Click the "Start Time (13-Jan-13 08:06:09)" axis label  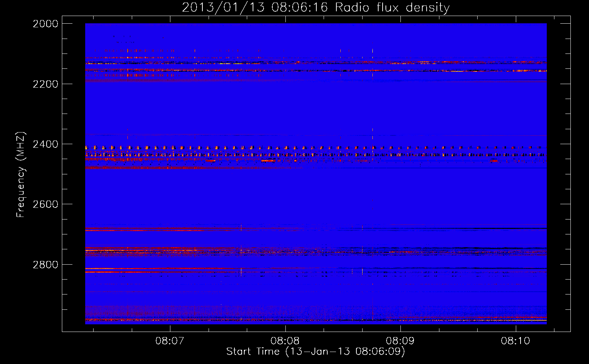316,352
